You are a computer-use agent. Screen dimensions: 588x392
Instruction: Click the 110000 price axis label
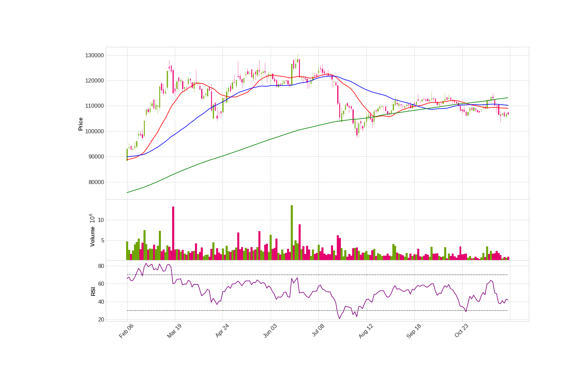click(x=94, y=106)
